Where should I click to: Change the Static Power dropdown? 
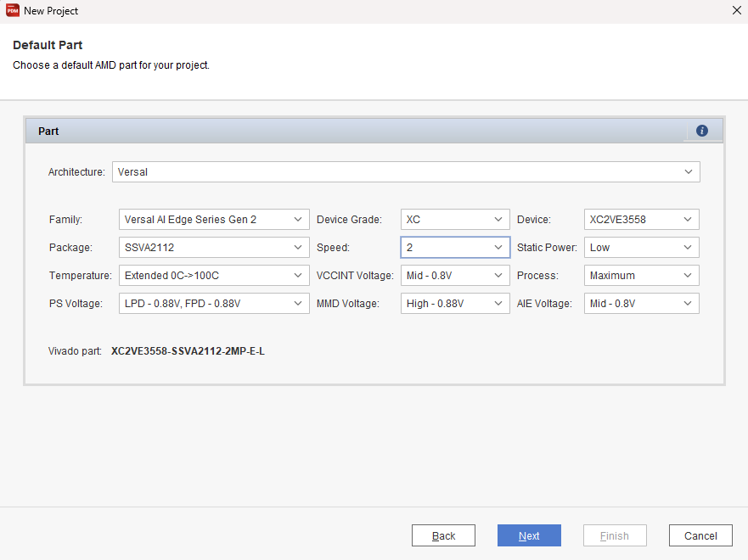pos(642,248)
